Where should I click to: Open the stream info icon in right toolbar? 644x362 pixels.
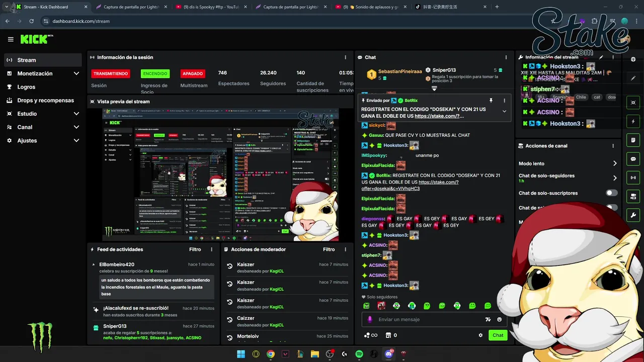(633, 59)
